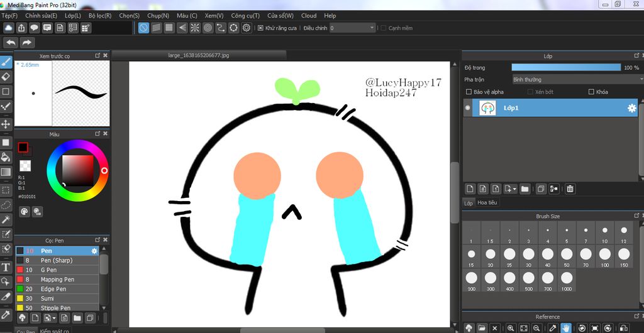Choose brush size 1000
Image resolution: width=644 pixels, height=333 pixels.
pyautogui.click(x=567, y=280)
